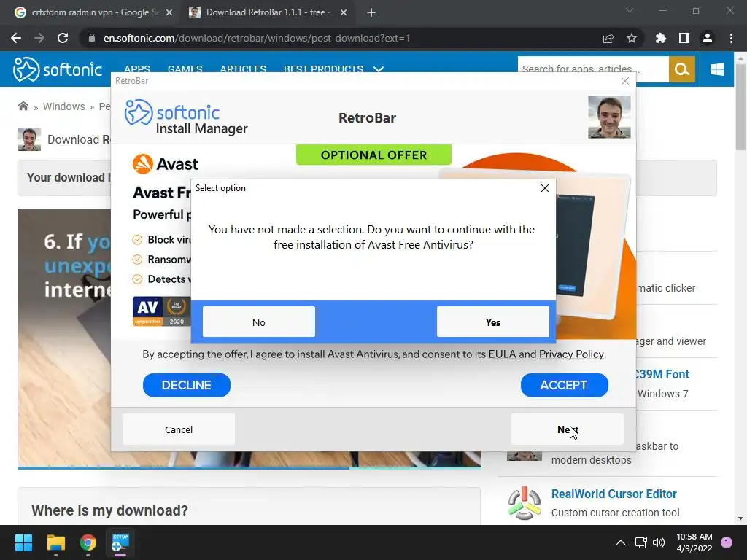Click the Next button in the installer
The width and height of the screenshot is (747, 560).
pyautogui.click(x=567, y=429)
